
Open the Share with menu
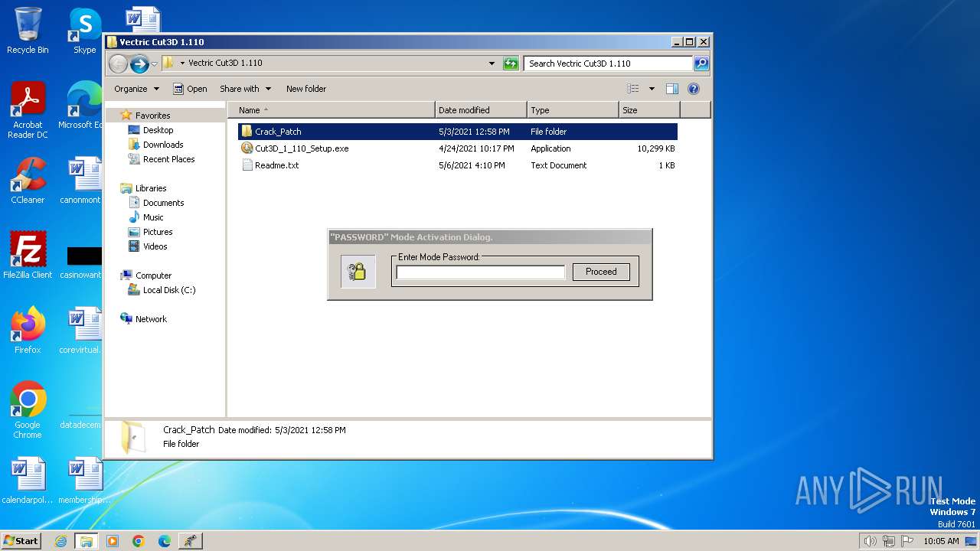coord(245,89)
